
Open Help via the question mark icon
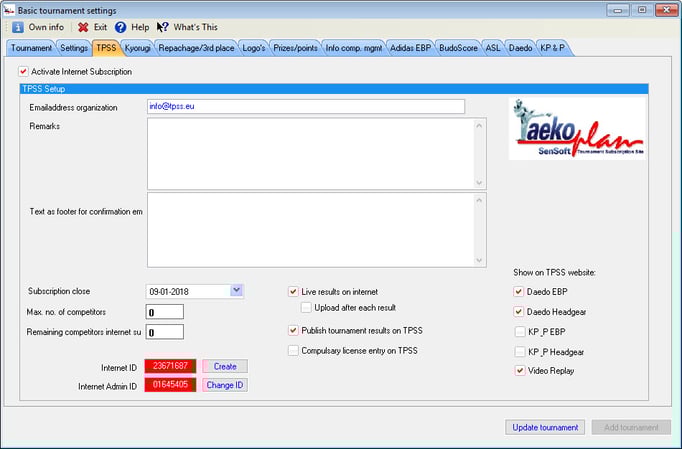point(120,27)
